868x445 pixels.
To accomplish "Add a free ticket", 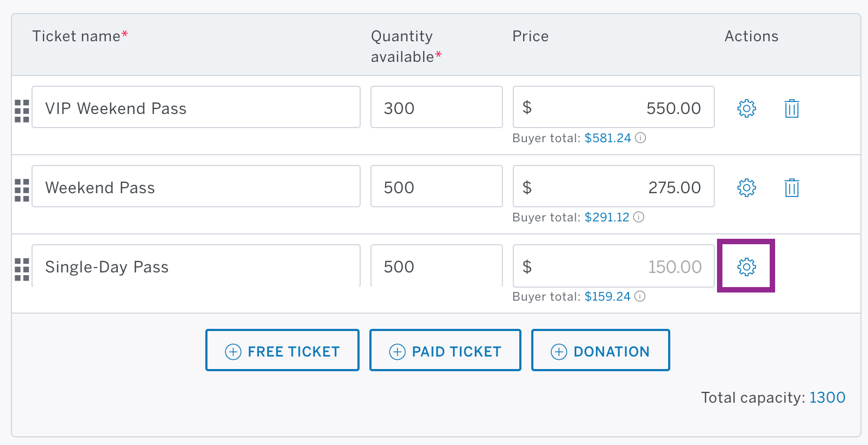I will pos(282,351).
